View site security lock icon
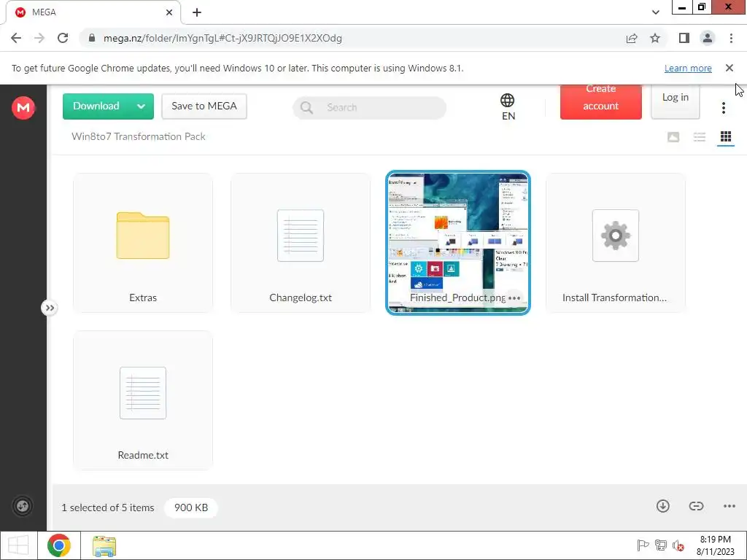 pos(92,38)
